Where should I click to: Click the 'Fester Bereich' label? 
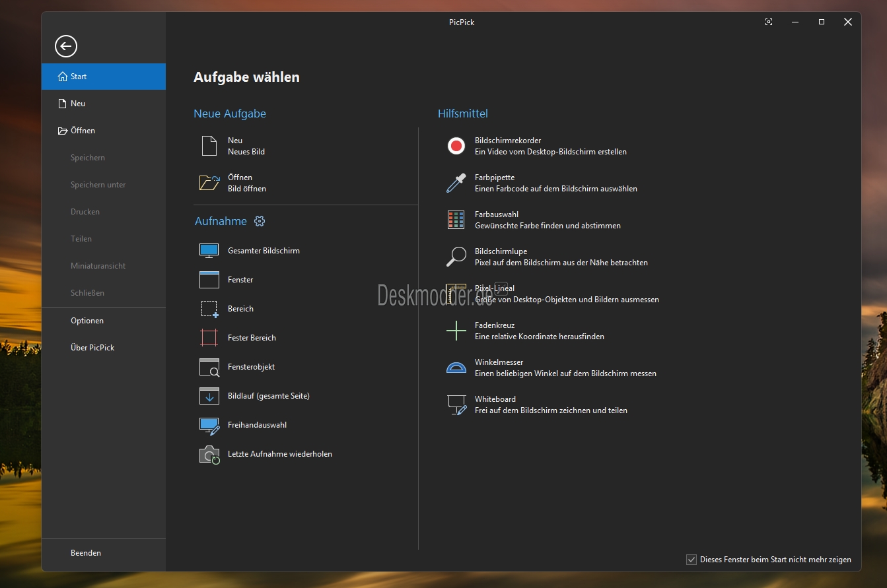252,338
